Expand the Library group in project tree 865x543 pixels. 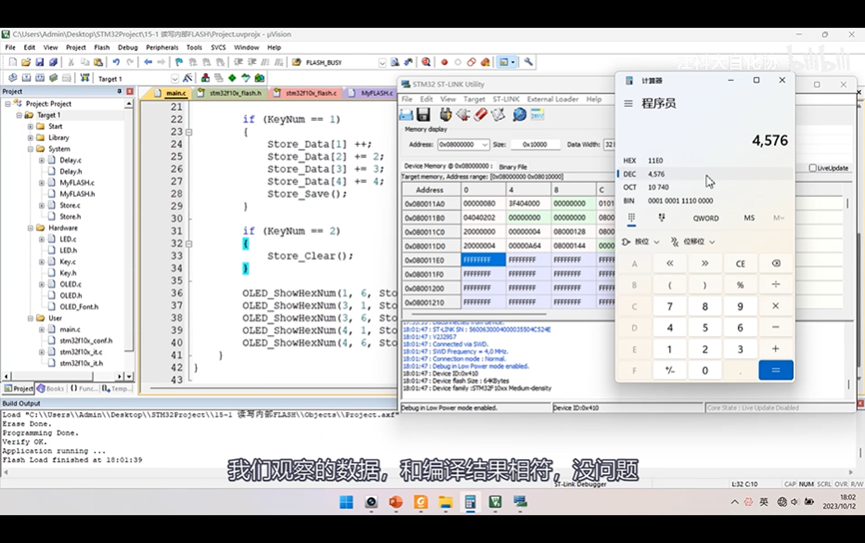point(30,138)
